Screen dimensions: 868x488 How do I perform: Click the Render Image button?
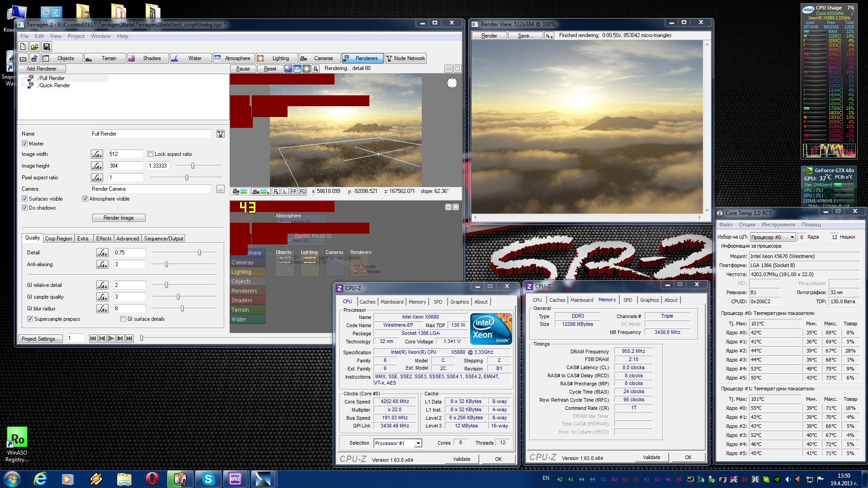[118, 218]
